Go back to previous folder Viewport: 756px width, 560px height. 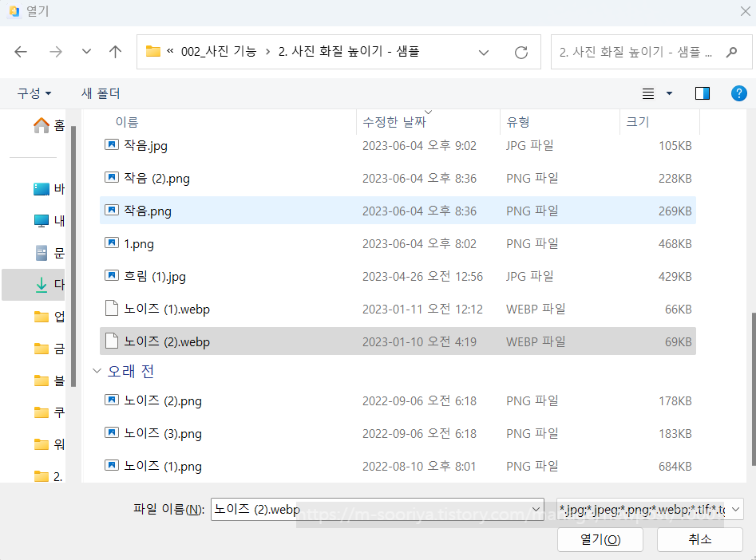pos(21,52)
